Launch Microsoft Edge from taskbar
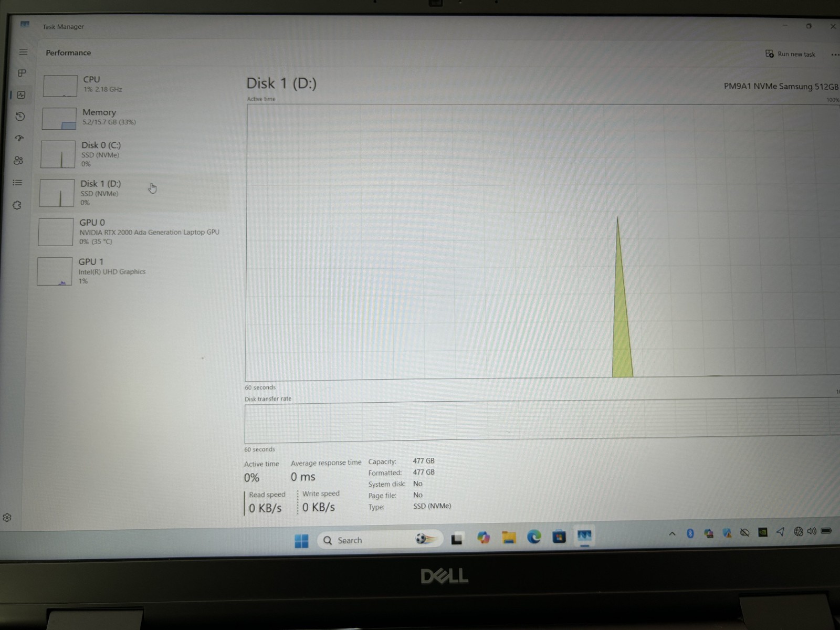 click(x=534, y=537)
